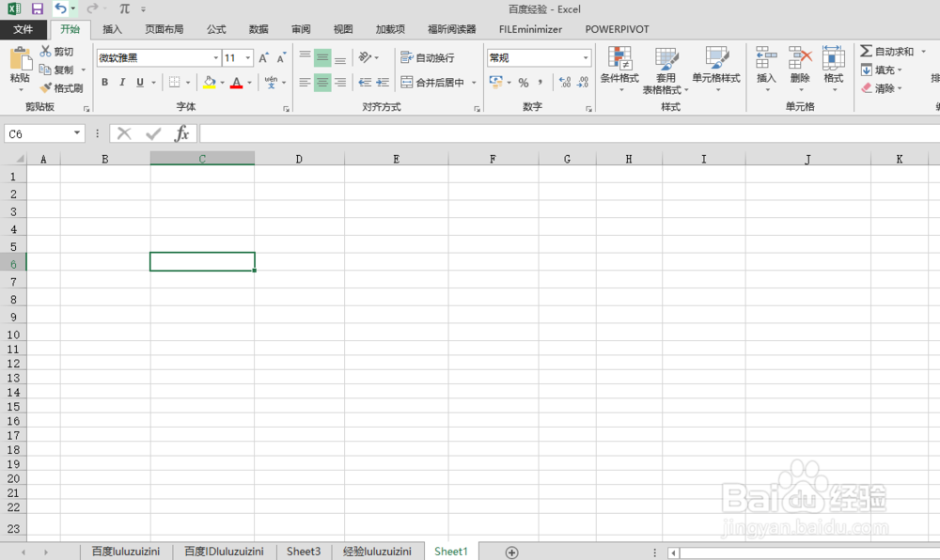Switch to the 页面布局 ribbon tab

point(164,29)
